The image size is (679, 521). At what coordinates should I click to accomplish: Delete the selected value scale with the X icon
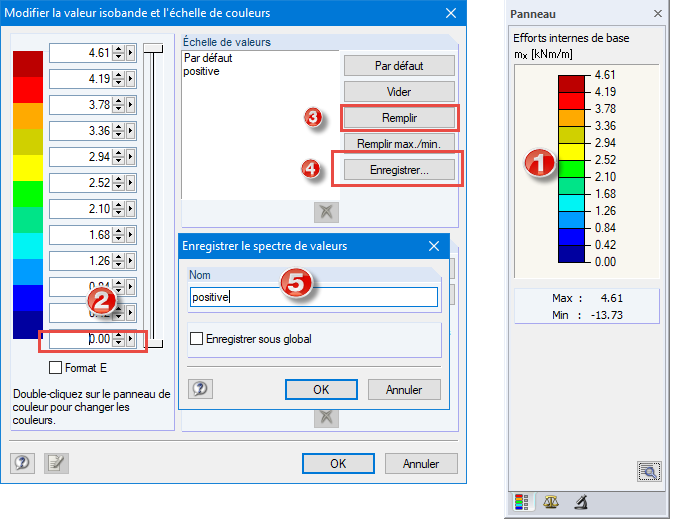coord(326,212)
